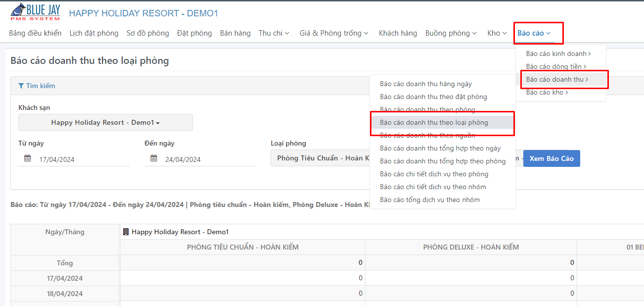
Task: Click PHÒNG DELUXE - HOÀN KIẾM column header
Action: [x=471, y=247]
